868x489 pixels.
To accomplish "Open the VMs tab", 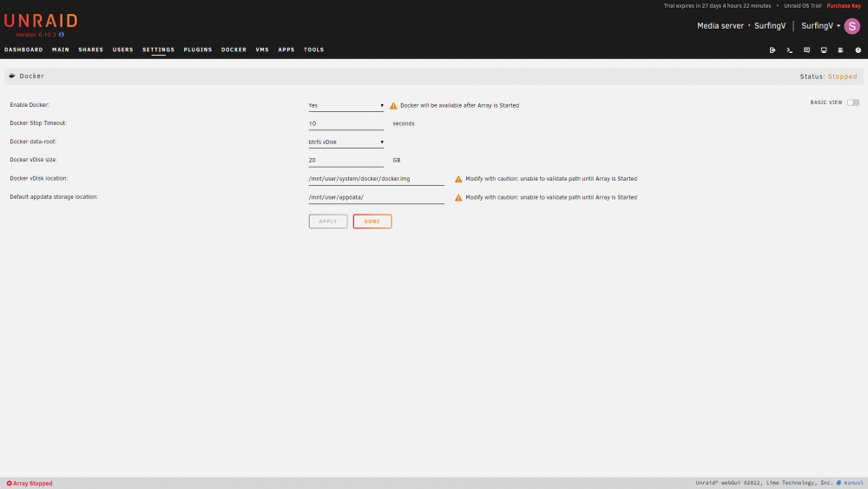I will 262,50.
